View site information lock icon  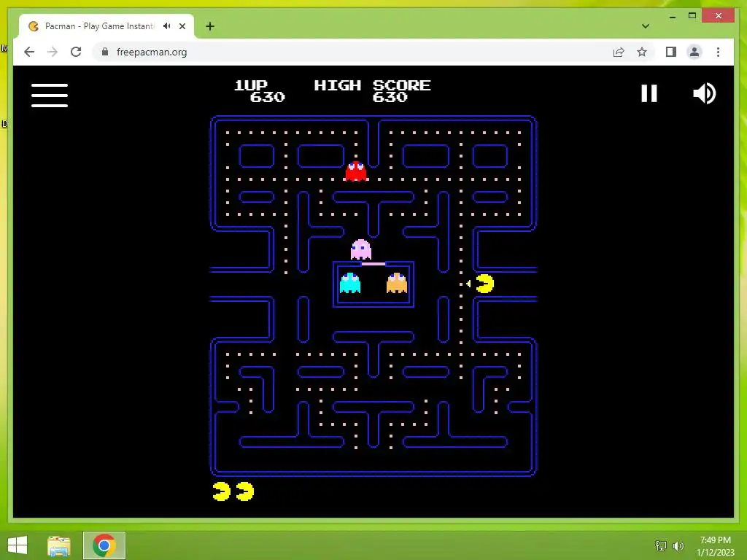pyautogui.click(x=105, y=52)
